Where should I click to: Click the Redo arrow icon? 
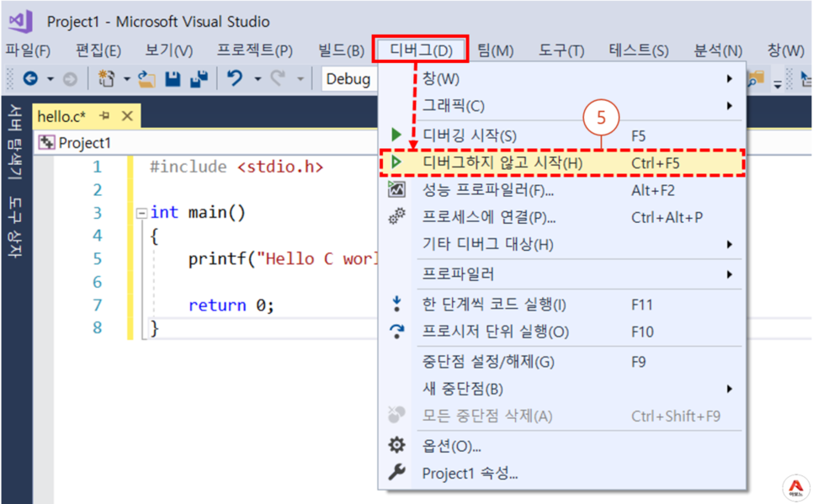[x=279, y=78]
